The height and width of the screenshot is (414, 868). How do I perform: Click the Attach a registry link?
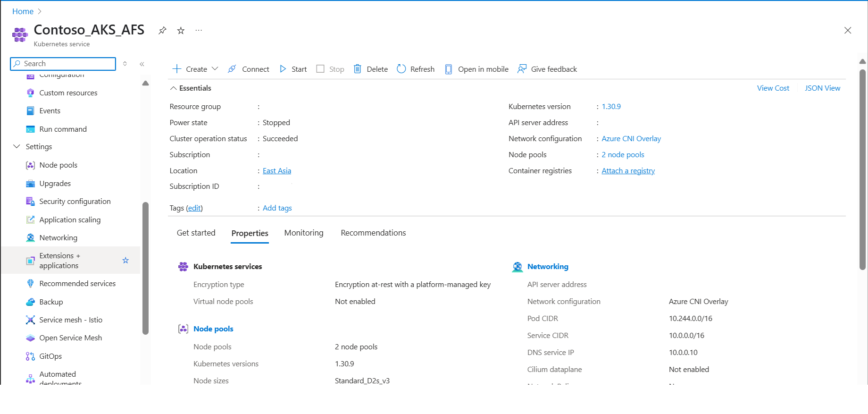(x=628, y=171)
